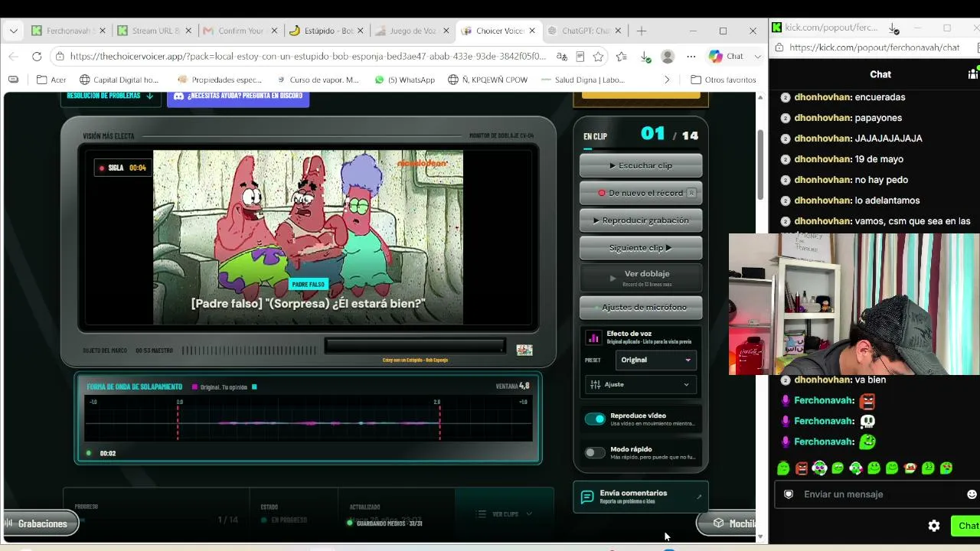Expand the Ajuste dropdown
Image resolution: width=980 pixels, height=551 pixels.
pyautogui.click(x=641, y=384)
